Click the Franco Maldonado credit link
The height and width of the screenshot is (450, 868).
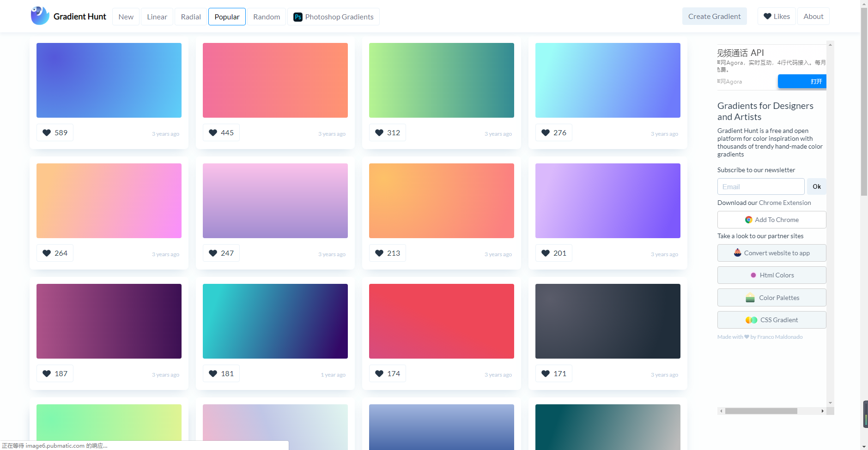pos(780,337)
